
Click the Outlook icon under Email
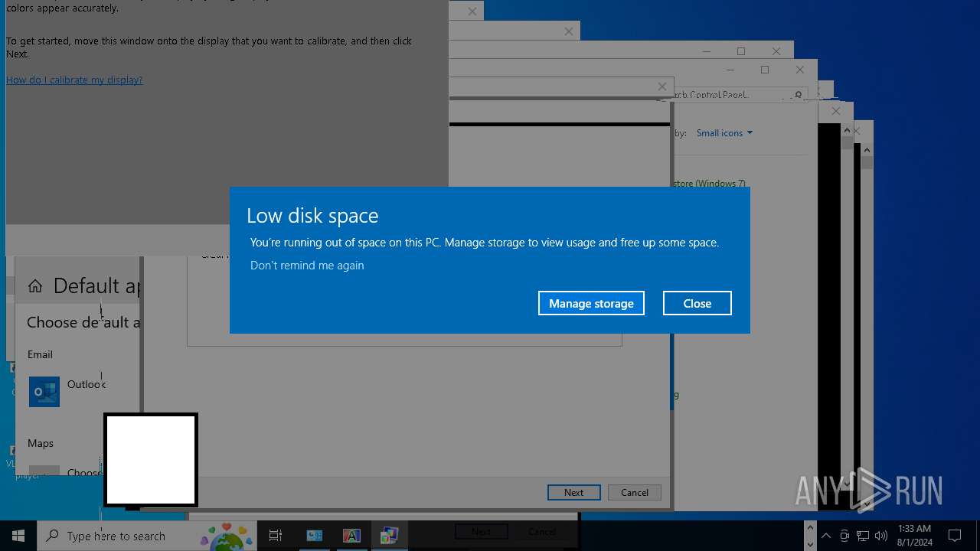(x=44, y=392)
